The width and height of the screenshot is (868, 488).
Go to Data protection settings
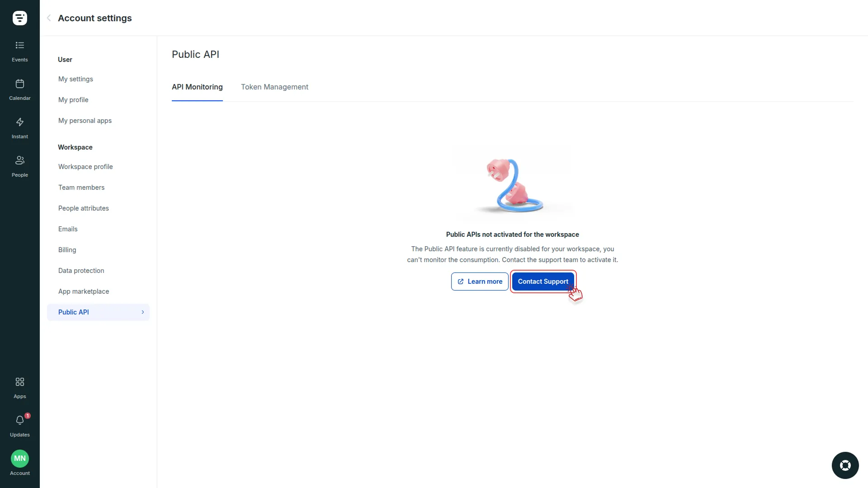[81, 270]
